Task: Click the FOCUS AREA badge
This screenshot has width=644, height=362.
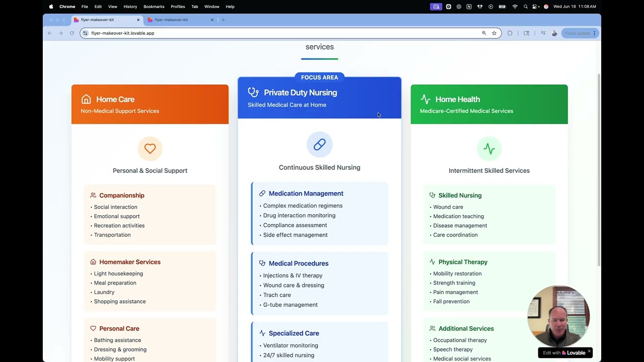Action: 319,77
